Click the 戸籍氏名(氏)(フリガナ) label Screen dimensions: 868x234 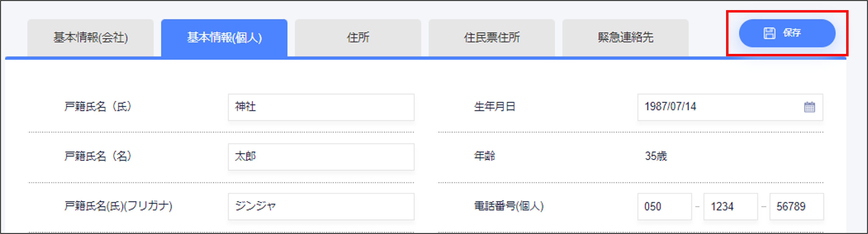[118, 206]
